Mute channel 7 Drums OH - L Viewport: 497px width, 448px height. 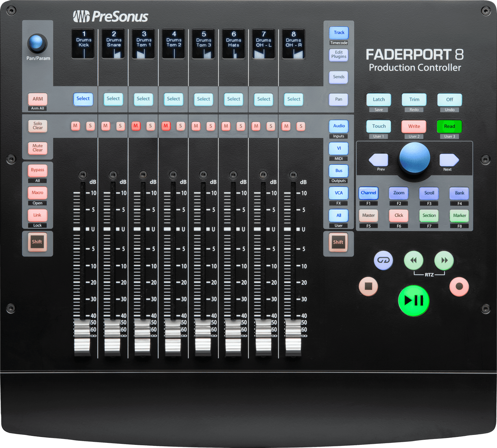pos(256,126)
